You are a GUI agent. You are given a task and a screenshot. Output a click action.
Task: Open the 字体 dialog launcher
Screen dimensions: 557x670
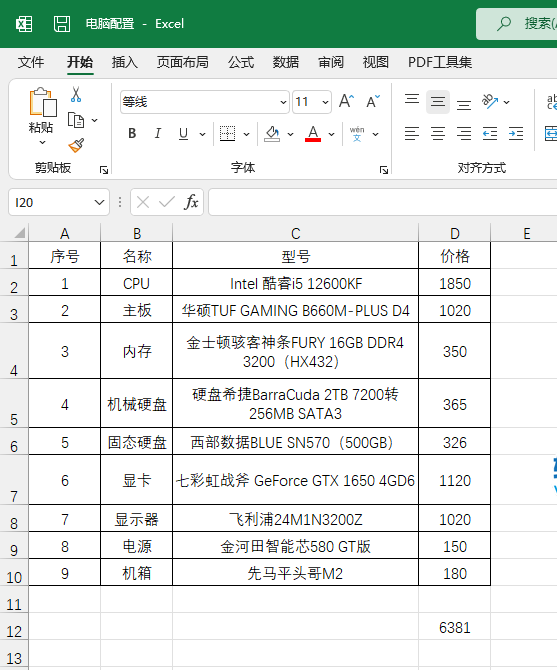point(384,170)
